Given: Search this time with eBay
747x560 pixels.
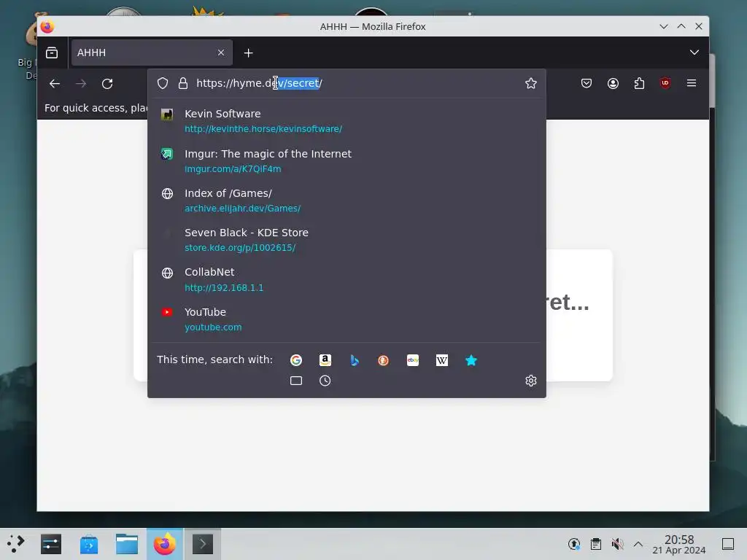Looking at the screenshot, I should point(413,360).
